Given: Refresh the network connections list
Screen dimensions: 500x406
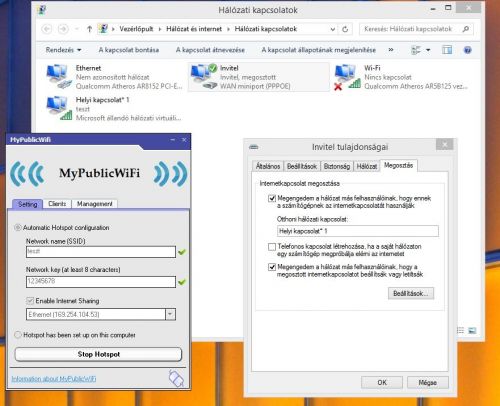Looking at the screenshot, I should coord(345,29).
